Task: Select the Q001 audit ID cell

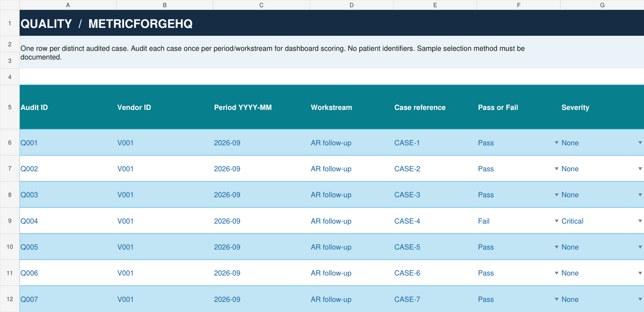Action: (x=68, y=143)
